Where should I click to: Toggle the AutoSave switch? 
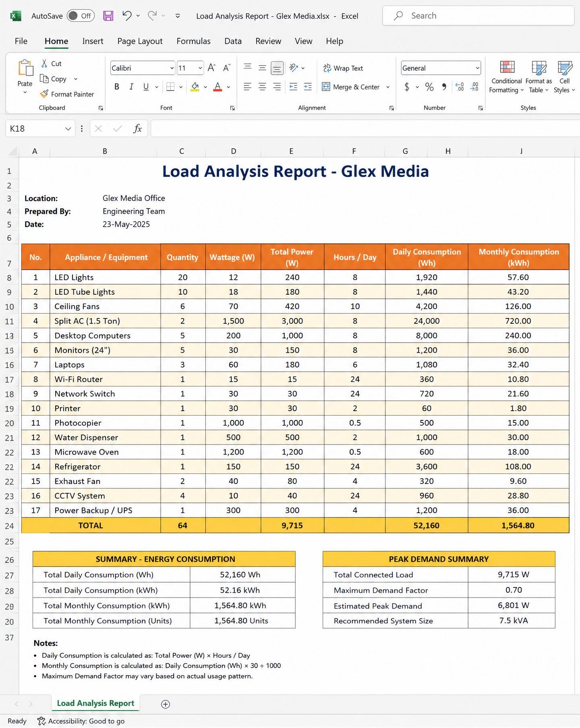pyautogui.click(x=81, y=16)
